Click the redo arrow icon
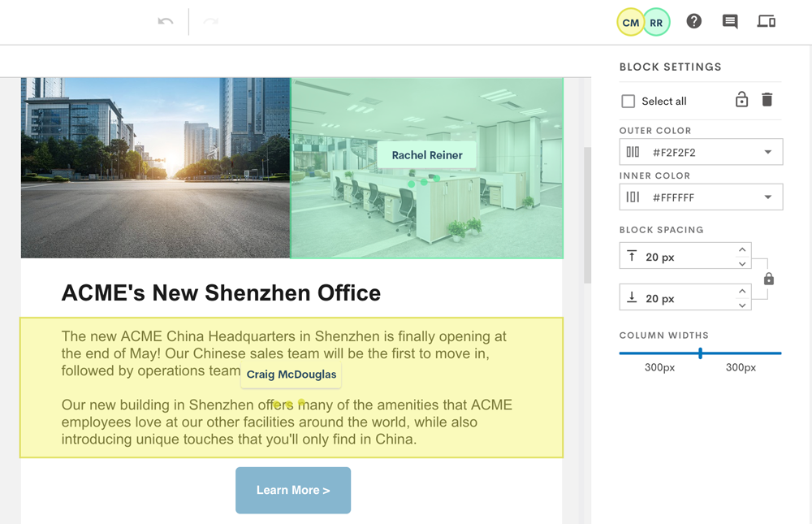812x524 pixels. 211,21
